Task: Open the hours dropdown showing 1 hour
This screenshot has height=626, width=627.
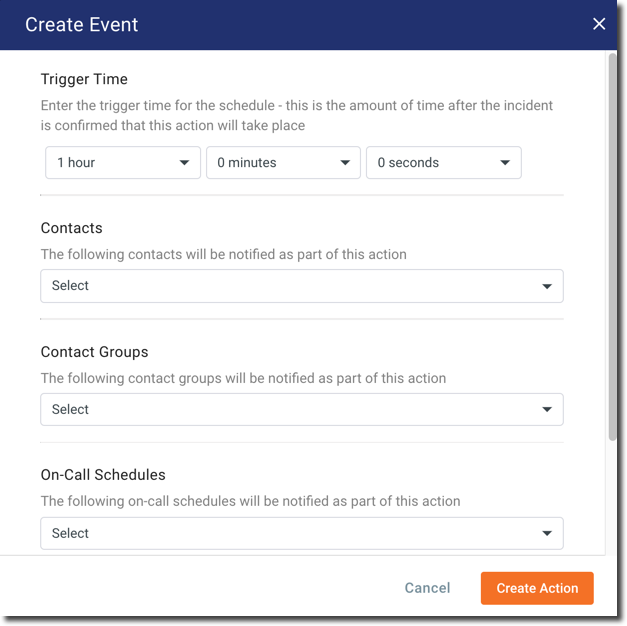Action: click(122, 163)
